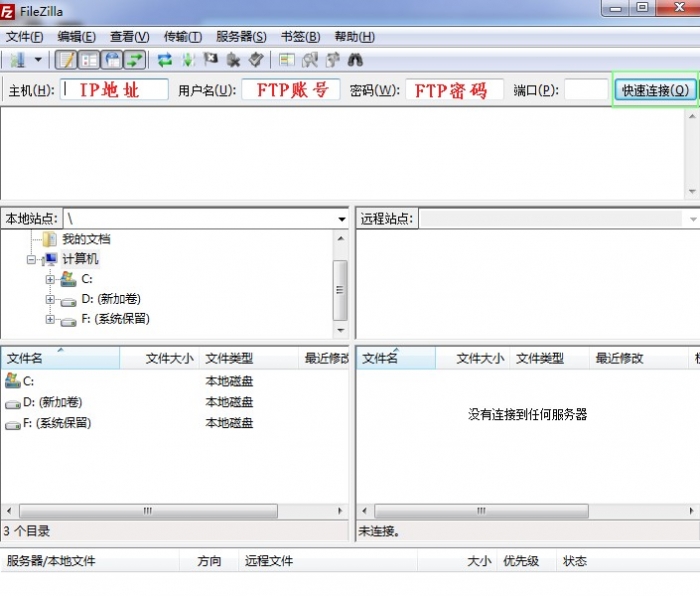700x596 pixels.
Task: Click message log scroll-down arrow
Action: pos(692,192)
